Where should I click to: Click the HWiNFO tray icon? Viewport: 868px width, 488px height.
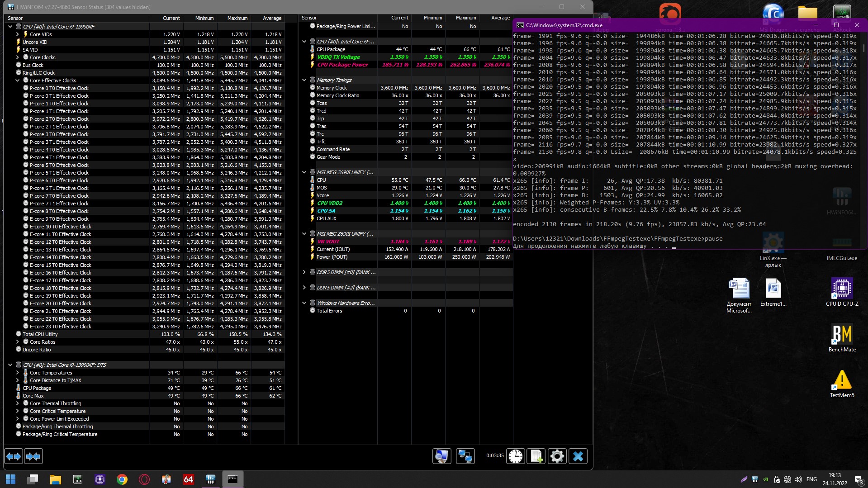tap(754, 479)
